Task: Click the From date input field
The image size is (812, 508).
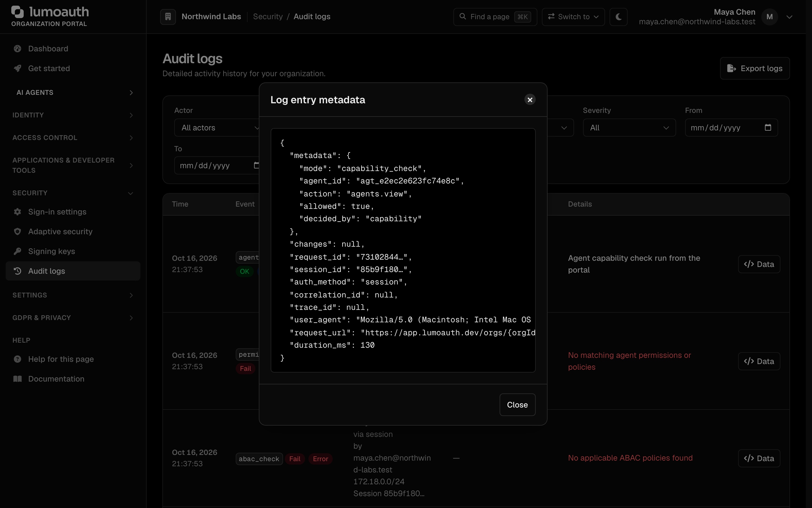Action: point(731,128)
